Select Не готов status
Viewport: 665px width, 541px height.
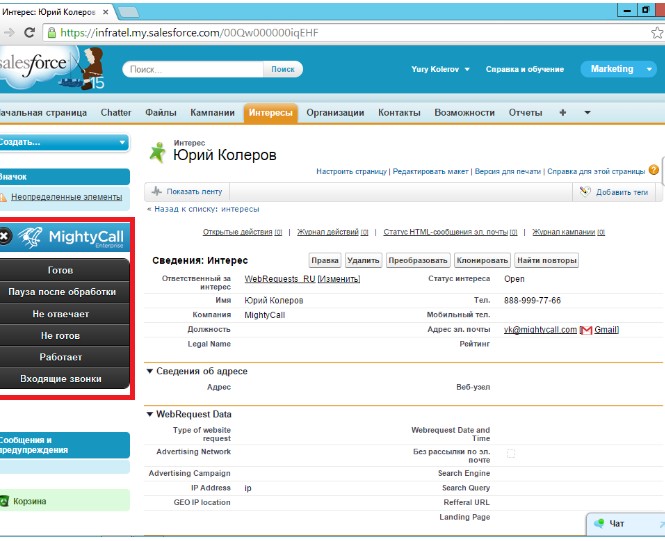pos(64,335)
